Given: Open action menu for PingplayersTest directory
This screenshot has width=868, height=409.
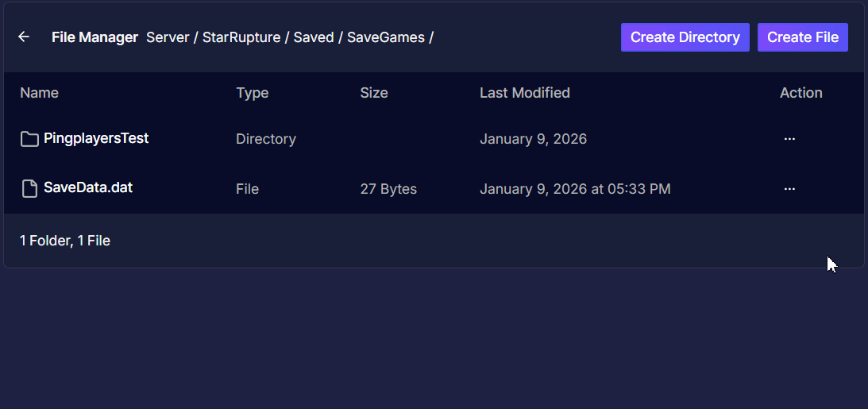Looking at the screenshot, I should [x=789, y=139].
